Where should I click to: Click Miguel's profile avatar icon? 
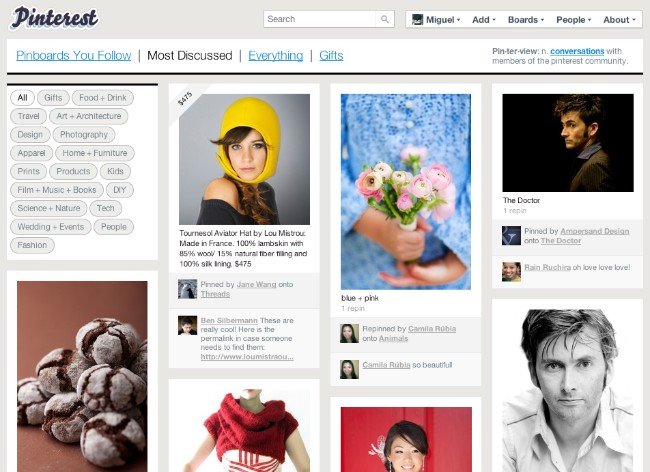tap(415, 19)
